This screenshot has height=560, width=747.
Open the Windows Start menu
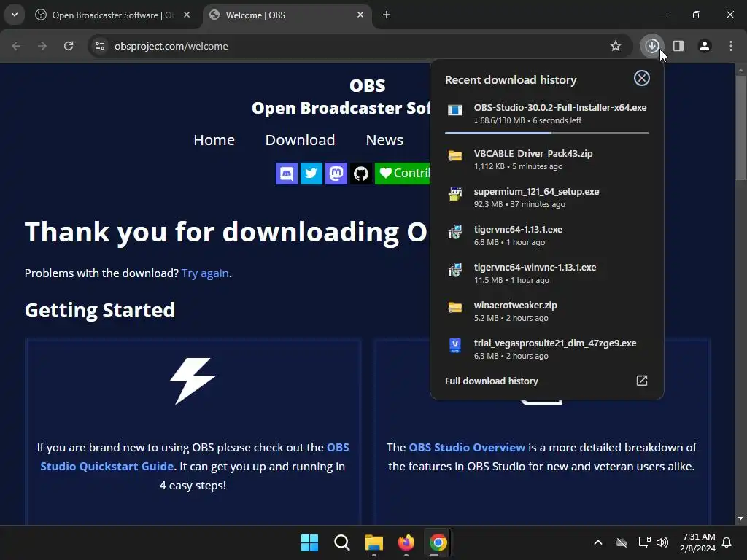tap(309, 542)
